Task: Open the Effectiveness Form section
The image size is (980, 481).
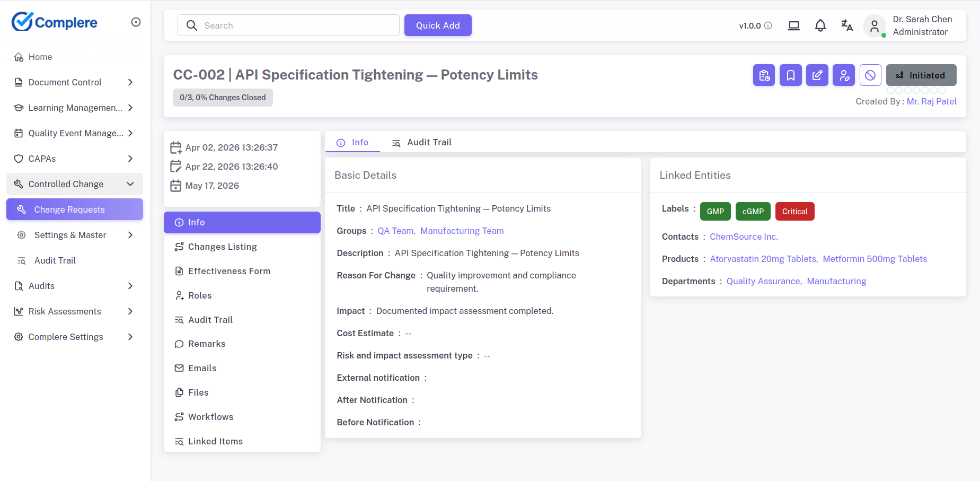Action: click(x=229, y=271)
